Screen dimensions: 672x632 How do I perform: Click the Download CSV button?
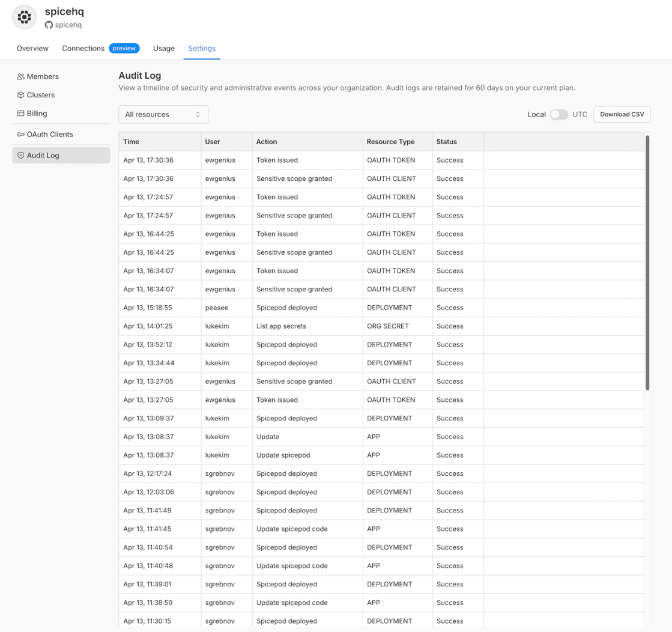[x=622, y=114]
